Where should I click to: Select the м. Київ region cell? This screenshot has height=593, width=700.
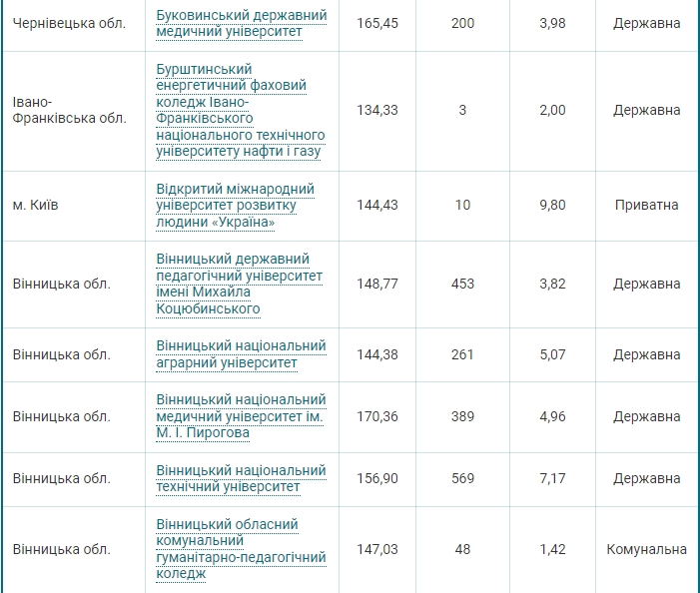[x=36, y=205]
